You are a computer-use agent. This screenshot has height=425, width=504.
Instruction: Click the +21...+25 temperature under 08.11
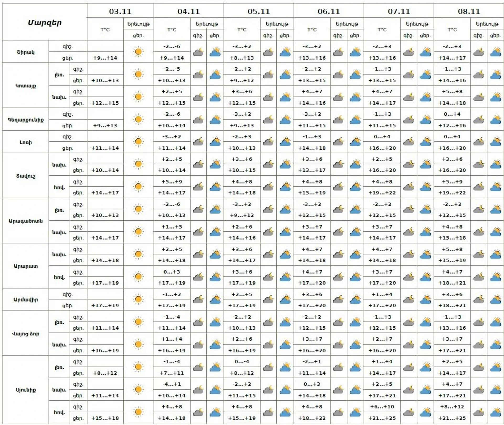pyautogui.click(x=452, y=418)
